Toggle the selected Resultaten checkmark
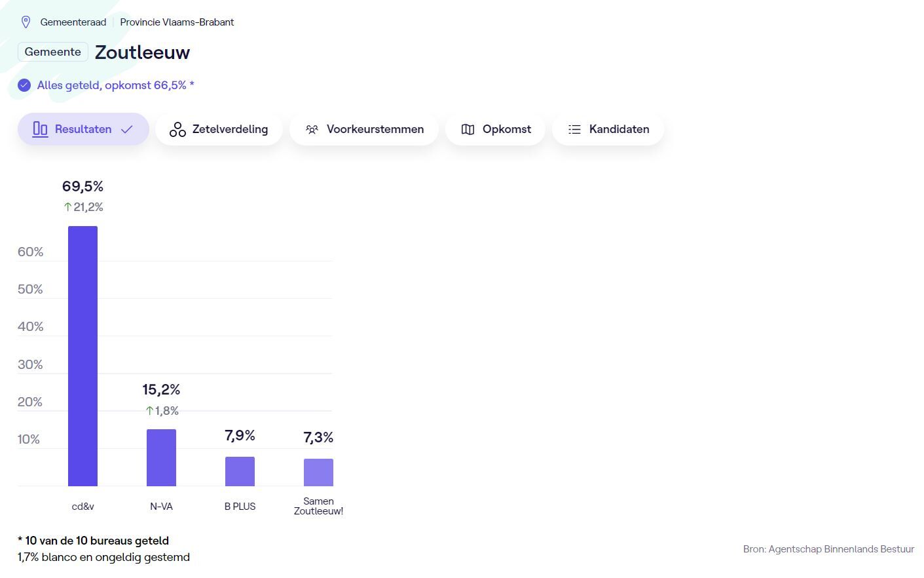 click(127, 130)
